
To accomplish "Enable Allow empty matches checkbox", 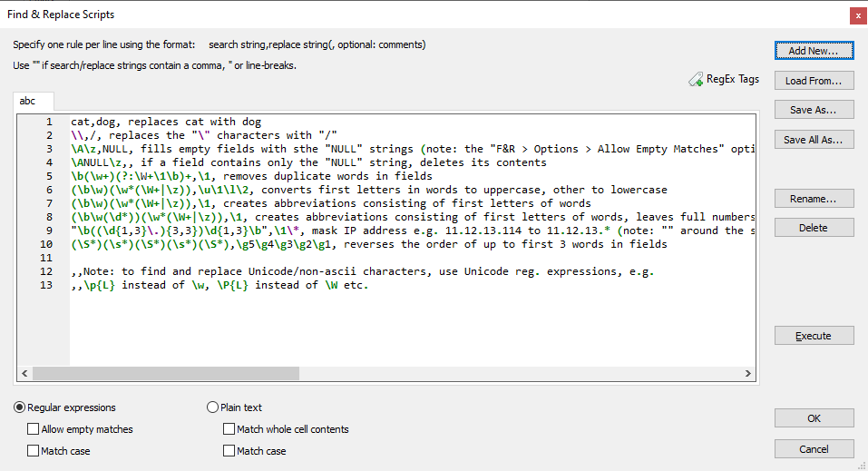I will click(34, 429).
